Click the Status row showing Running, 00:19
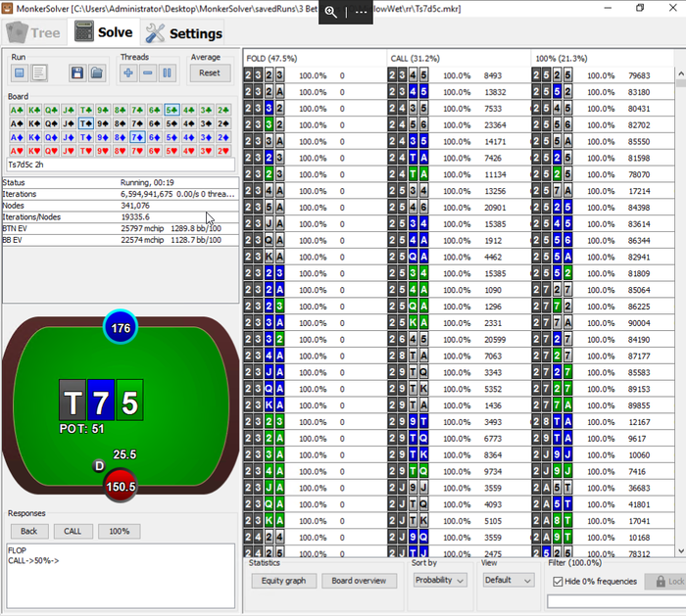 coord(121,182)
